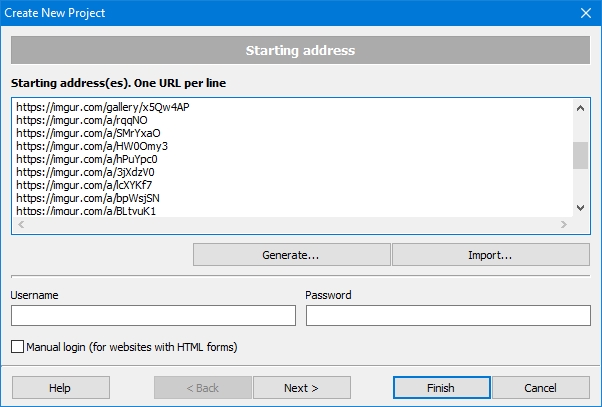Click the disabled < Back button

pyautogui.click(x=203, y=388)
